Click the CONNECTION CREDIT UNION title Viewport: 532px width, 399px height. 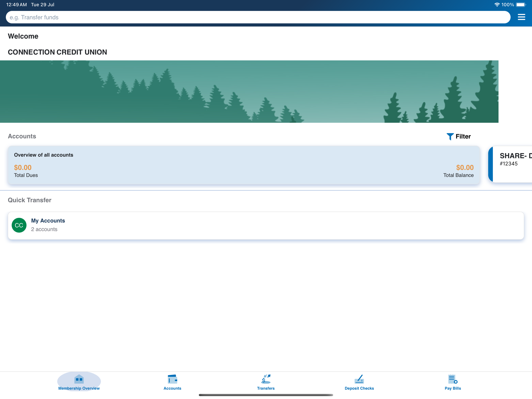pos(57,52)
